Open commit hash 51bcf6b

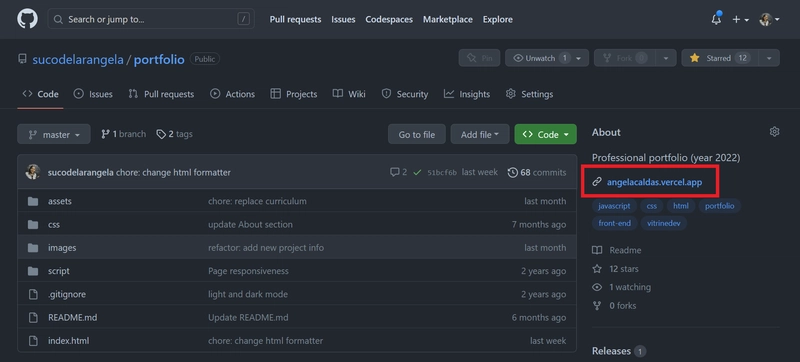pos(442,173)
